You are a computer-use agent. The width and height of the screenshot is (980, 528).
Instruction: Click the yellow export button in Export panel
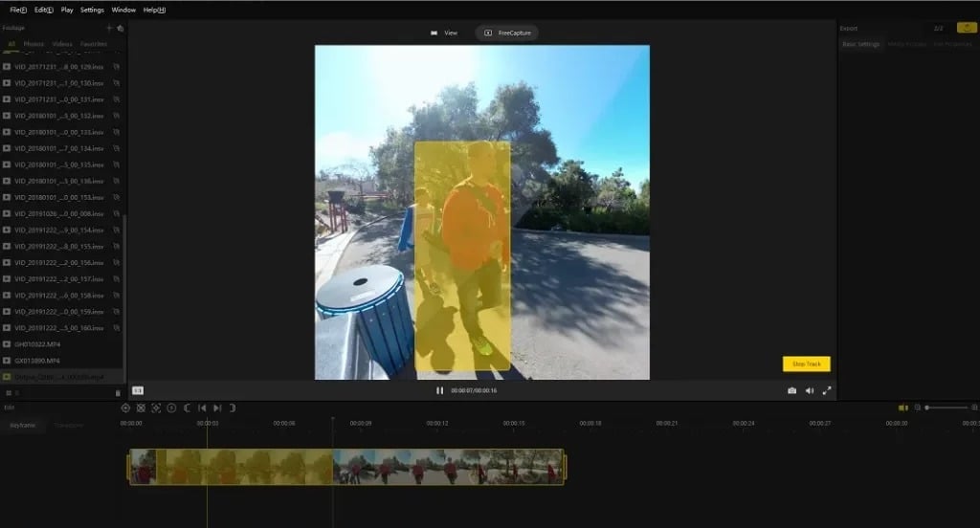967,28
